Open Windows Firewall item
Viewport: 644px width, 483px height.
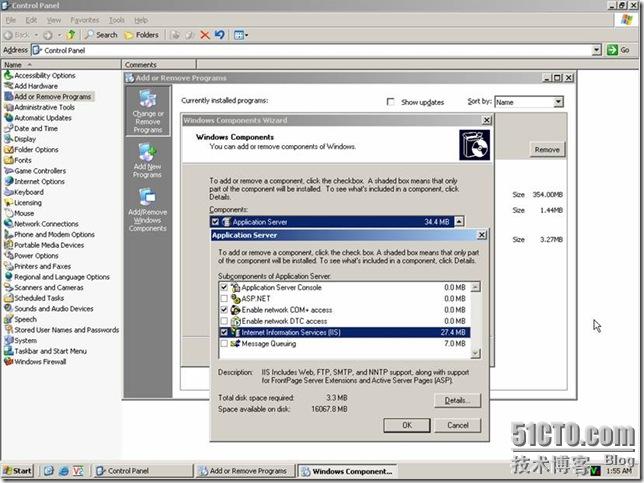coord(35,362)
